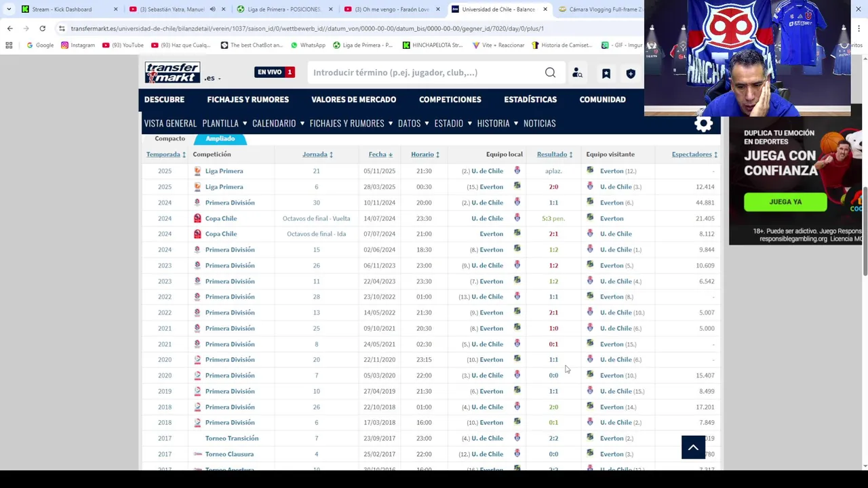Click the shield club icon in header
The image size is (868, 488).
tap(631, 73)
